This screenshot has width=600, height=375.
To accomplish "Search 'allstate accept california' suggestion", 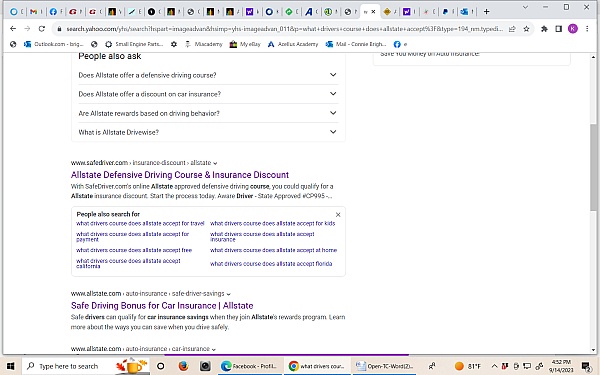I will point(128,263).
